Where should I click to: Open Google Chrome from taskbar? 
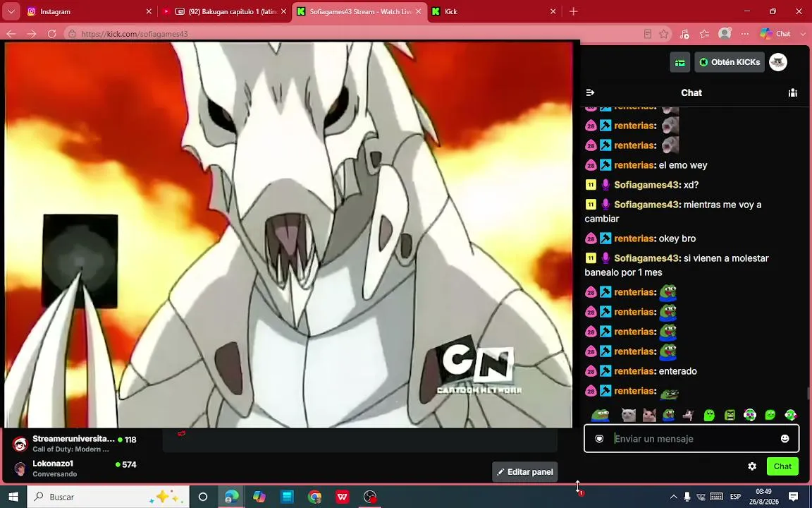tap(314, 497)
